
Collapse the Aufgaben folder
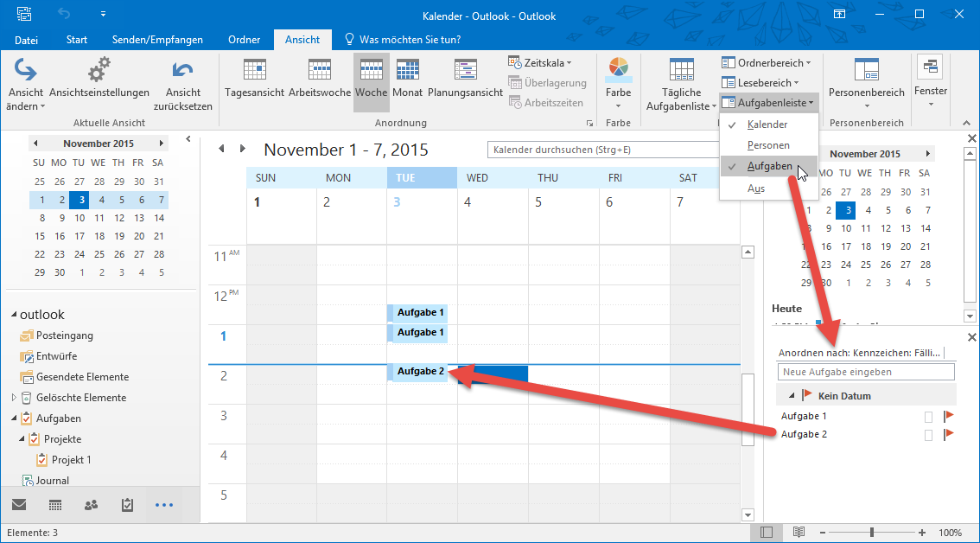click(x=15, y=418)
